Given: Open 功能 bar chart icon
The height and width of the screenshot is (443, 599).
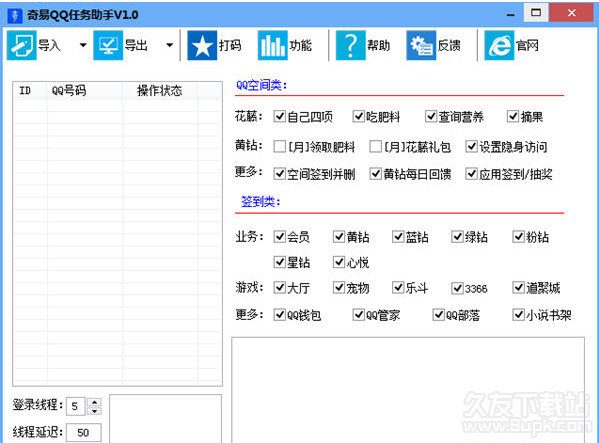Looking at the screenshot, I should click(x=272, y=45).
